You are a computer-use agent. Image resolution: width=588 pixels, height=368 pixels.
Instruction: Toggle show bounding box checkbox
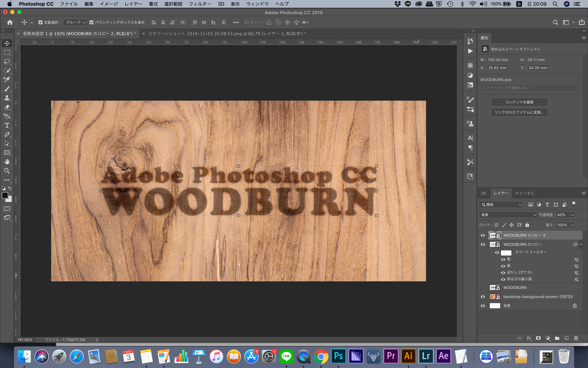(x=91, y=22)
